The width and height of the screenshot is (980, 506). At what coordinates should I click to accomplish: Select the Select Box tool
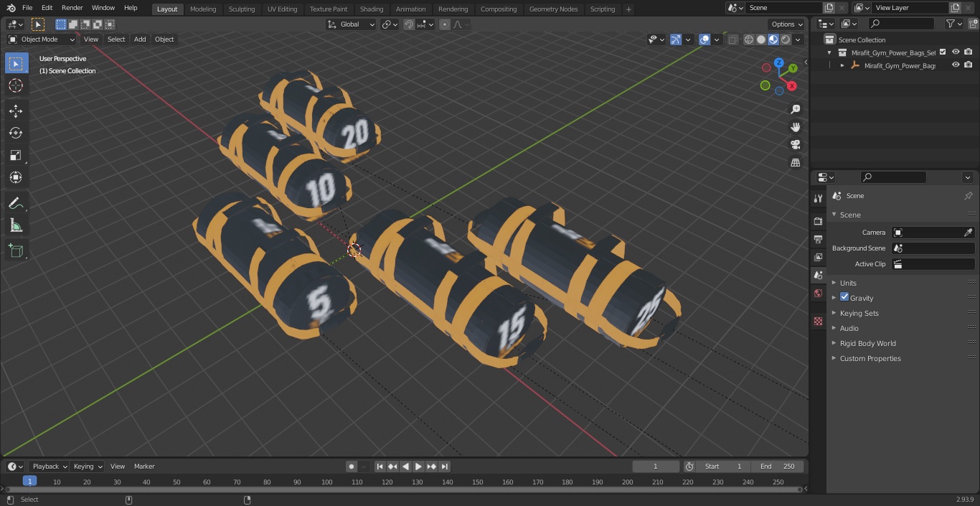point(16,64)
